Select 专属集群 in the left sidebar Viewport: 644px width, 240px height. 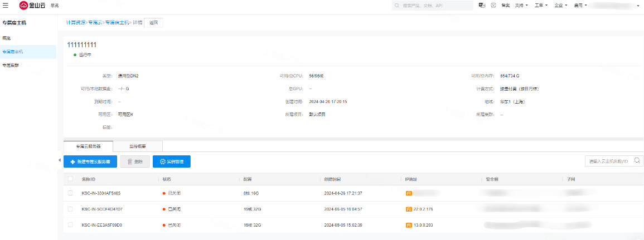tap(11, 65)
